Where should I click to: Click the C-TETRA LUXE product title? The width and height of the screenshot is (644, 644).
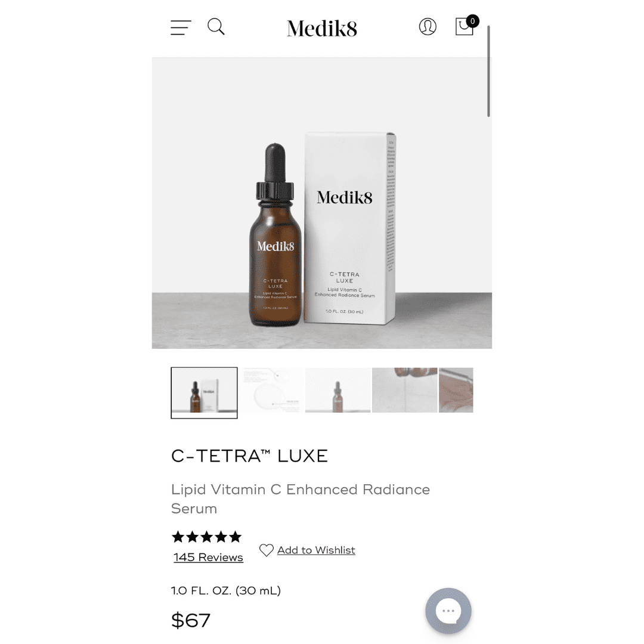(x=250, y=456)
